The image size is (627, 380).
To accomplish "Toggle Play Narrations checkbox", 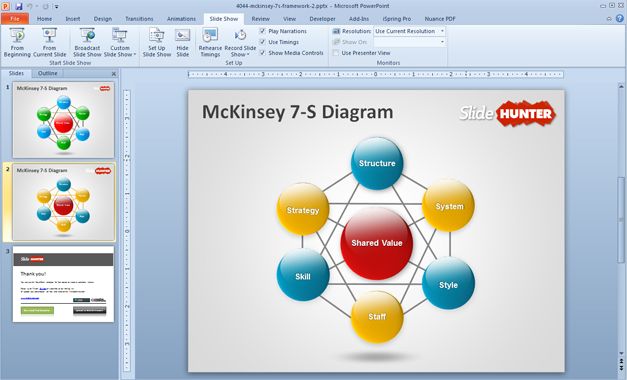I will pyautogui.click(x=263, y=31).
